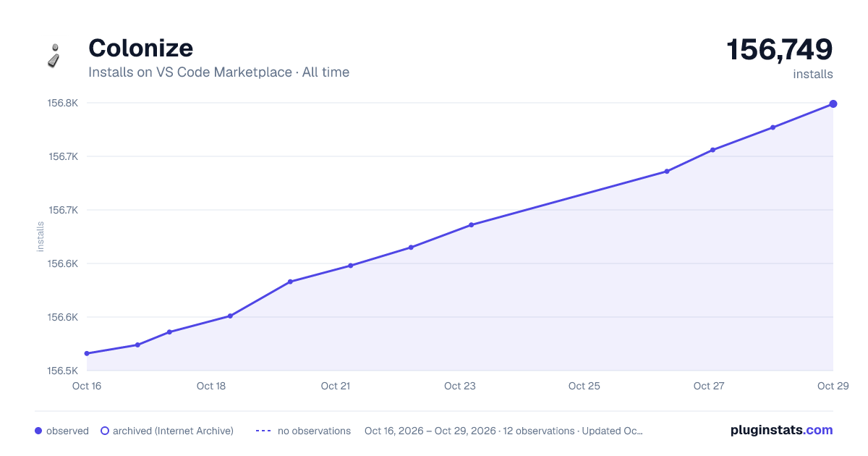Click the Oct 25 axis label

pyautogui.click(x=584, y=386)
